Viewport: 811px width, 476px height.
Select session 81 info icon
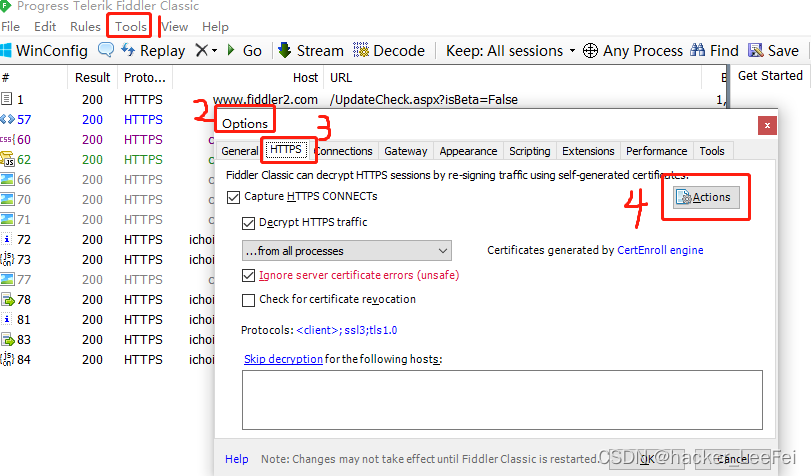7,319
